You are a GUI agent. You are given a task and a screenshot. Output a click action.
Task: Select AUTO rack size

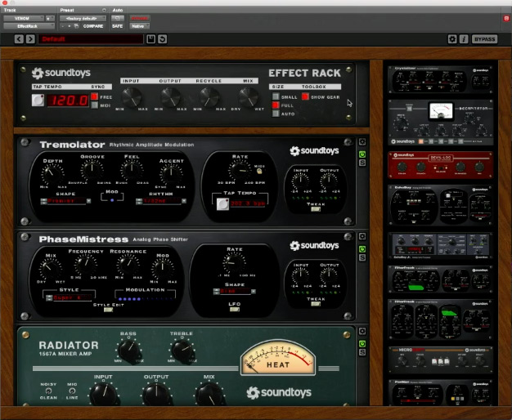[276, 114]
